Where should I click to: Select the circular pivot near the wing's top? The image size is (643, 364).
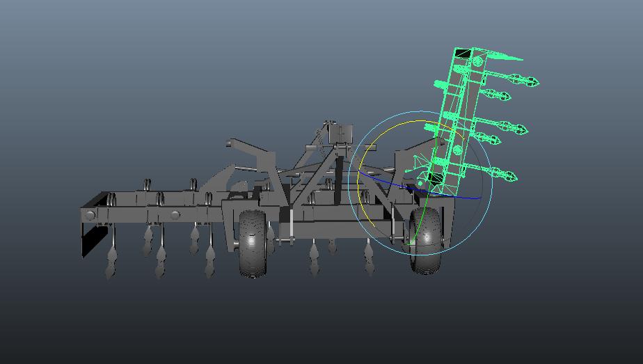coord(478,62)
